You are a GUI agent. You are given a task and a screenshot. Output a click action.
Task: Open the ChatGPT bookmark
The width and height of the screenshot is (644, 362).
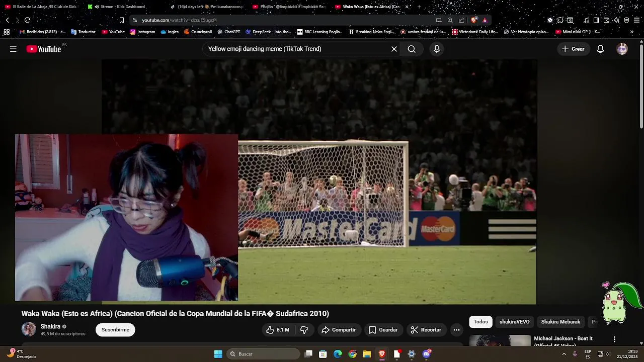229,32
